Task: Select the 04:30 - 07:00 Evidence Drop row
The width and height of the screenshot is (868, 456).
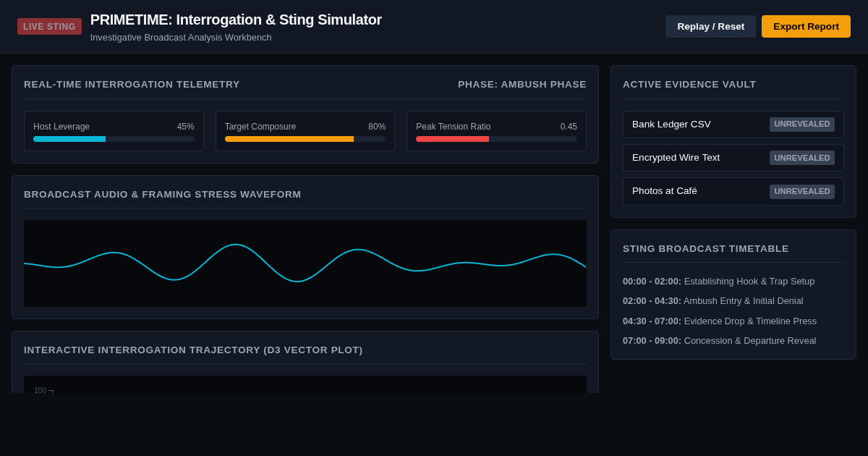Action: [x=720, y=321]
